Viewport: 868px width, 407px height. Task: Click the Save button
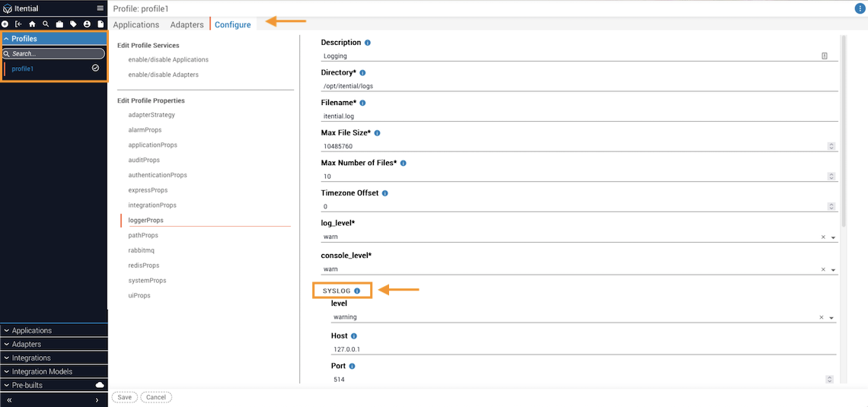point(125,397)
